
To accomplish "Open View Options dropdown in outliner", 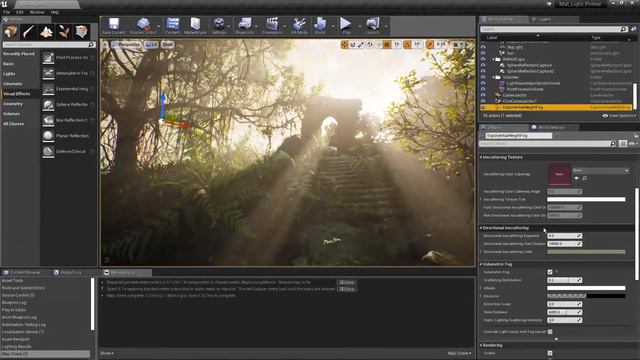I will click(619, 116).
